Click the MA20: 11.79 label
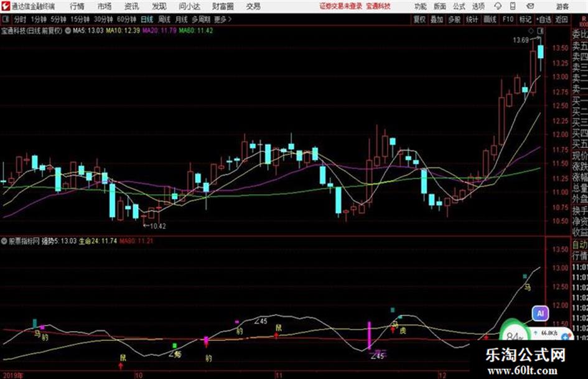 [x=159, y=30]
